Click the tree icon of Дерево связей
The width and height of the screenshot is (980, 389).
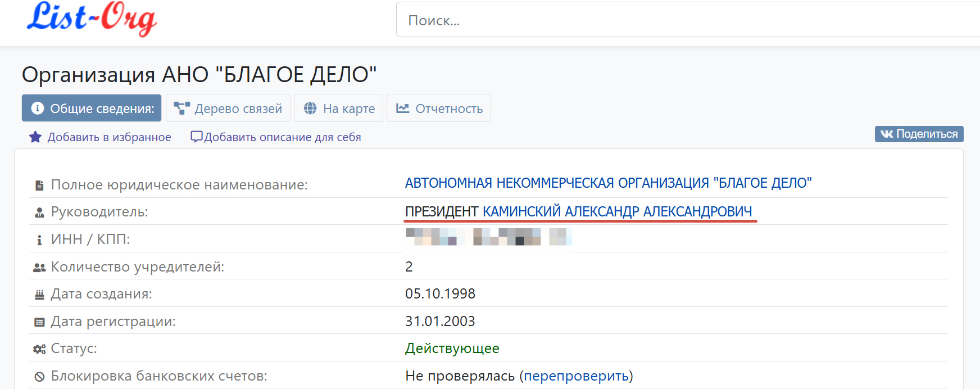coord(182,108)
